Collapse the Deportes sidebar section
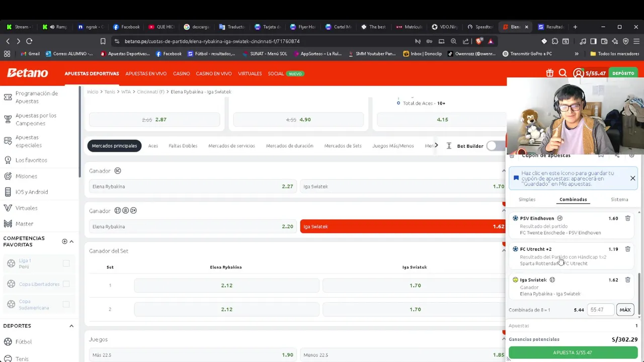Image resolution: width=644 pixels, height=362 pixels. 71,326
